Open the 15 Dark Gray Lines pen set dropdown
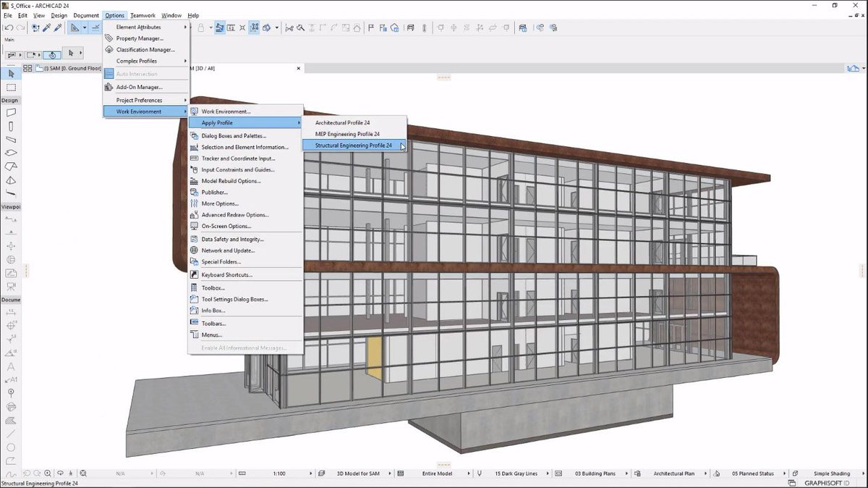The height and width of the screenshot is (488, 868). click(518, 473)
